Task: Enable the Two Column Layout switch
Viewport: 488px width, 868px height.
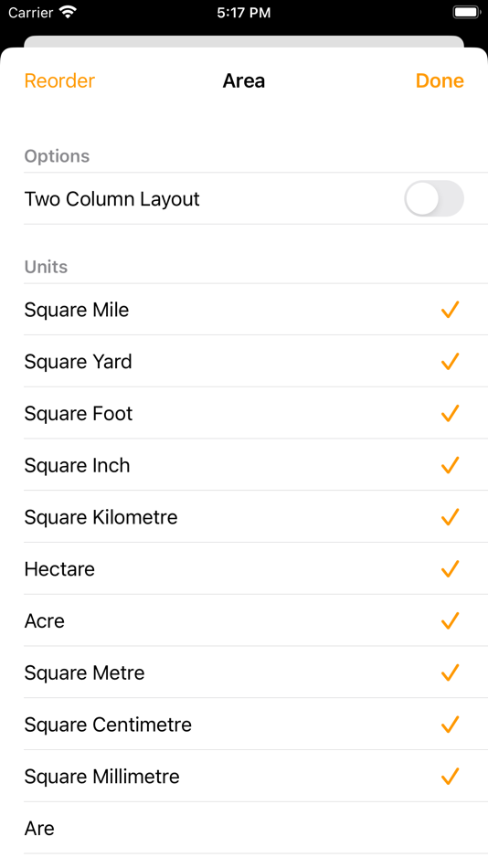Action: click(434, 199)
